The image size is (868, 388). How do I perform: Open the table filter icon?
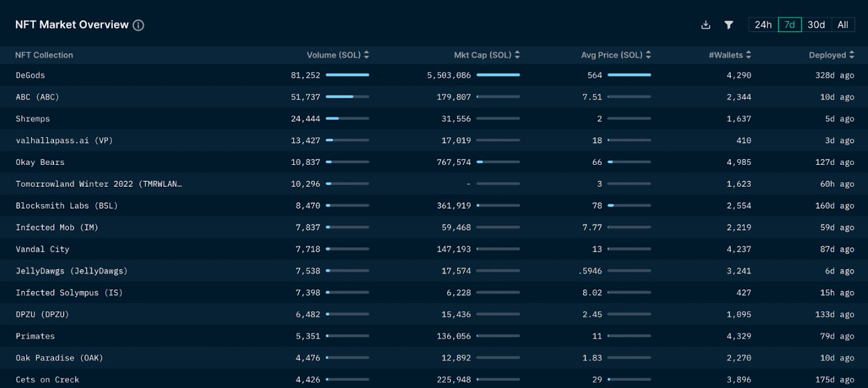(x=729, y=25)
